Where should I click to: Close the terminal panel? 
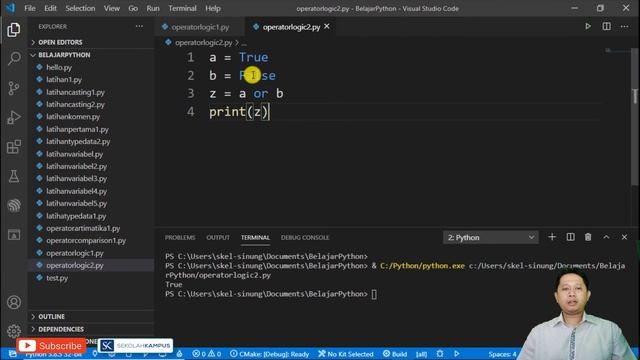(x=624, y=237)
